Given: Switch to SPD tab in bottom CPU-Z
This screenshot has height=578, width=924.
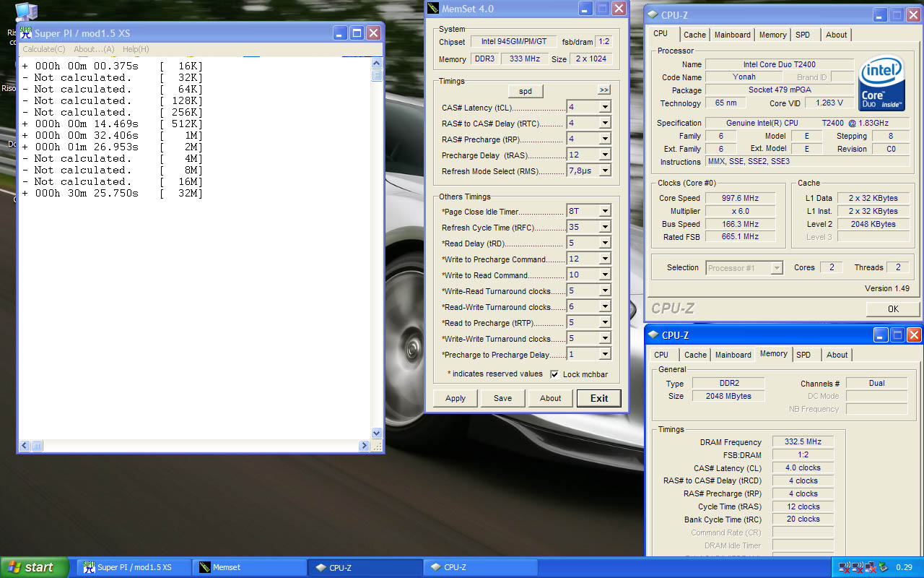Looking at the screenshot, I should click(803, 355).
